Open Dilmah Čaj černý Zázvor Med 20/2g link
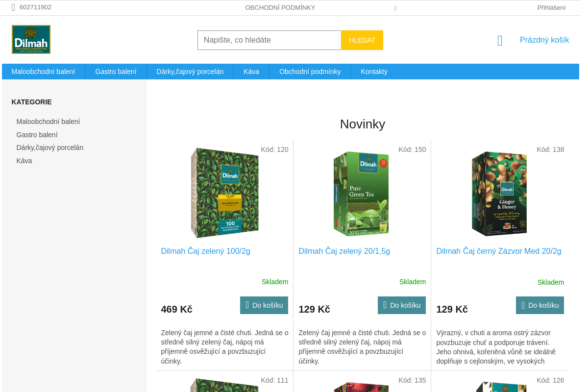 click(x=499, y=251)
